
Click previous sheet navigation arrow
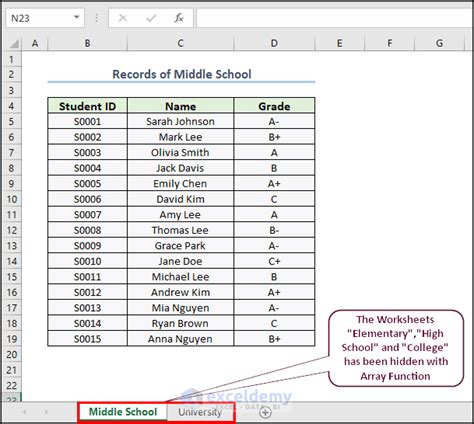pos(24,412)
